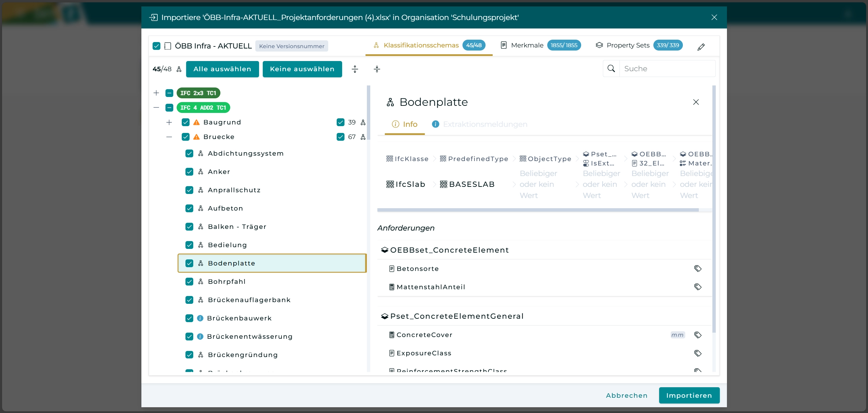Expand the IFC 2x3 TC1 node

point(156,93)
